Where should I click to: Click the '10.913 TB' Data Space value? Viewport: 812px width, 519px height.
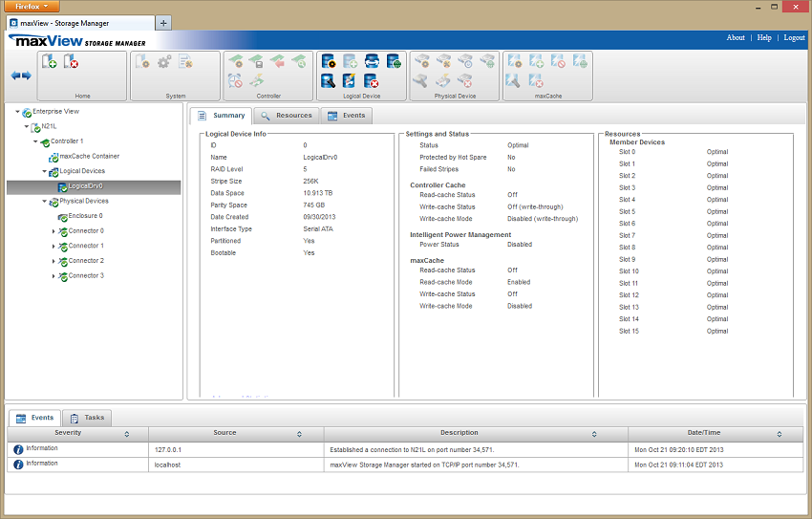318,193
